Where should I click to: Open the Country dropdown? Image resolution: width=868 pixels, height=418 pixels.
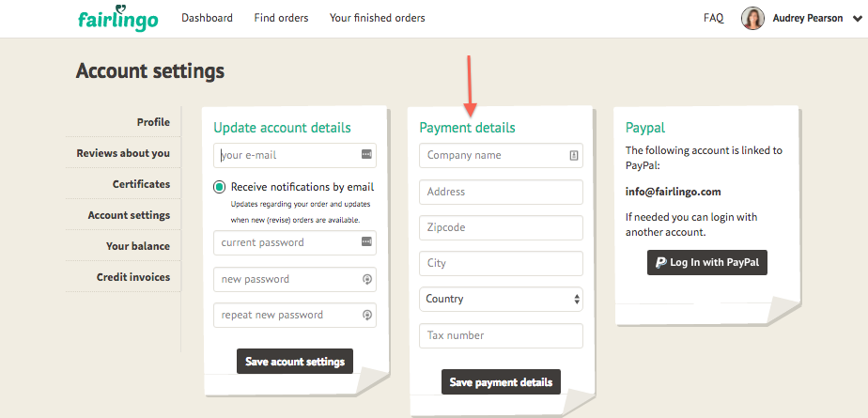501,299
